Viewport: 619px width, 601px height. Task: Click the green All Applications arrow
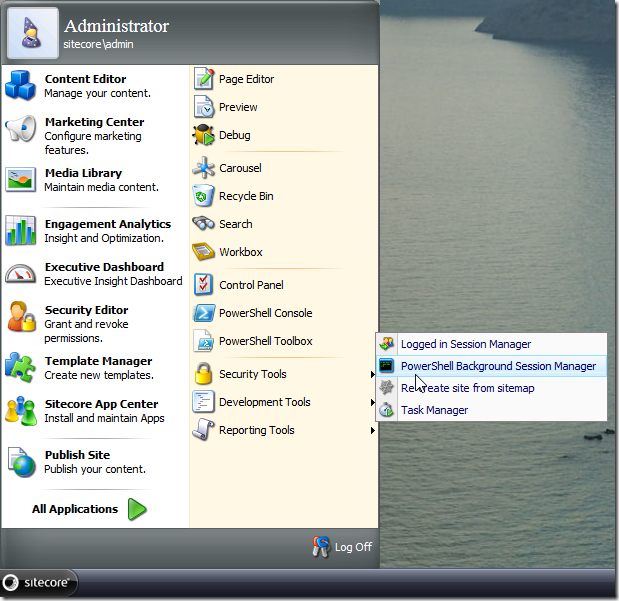[138, 509]
